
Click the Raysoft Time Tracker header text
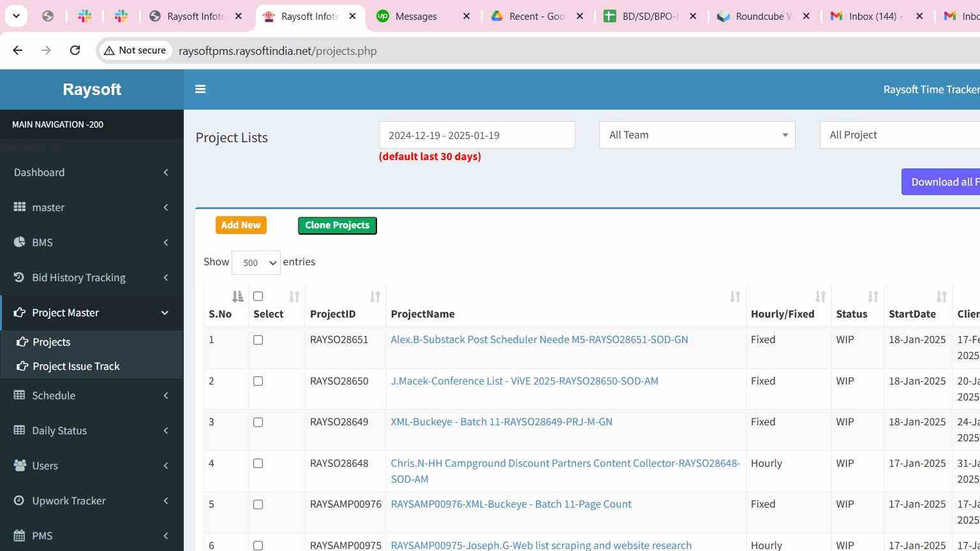tap(932, 89)
